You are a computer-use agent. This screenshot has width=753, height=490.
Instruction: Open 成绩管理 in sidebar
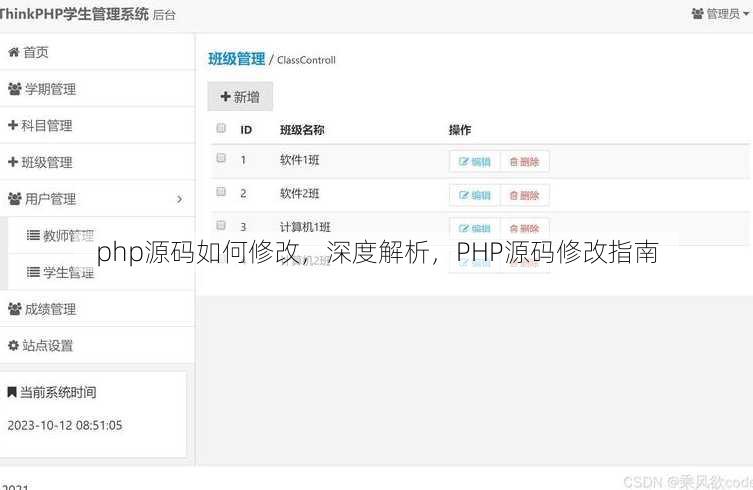coord(97,309)
